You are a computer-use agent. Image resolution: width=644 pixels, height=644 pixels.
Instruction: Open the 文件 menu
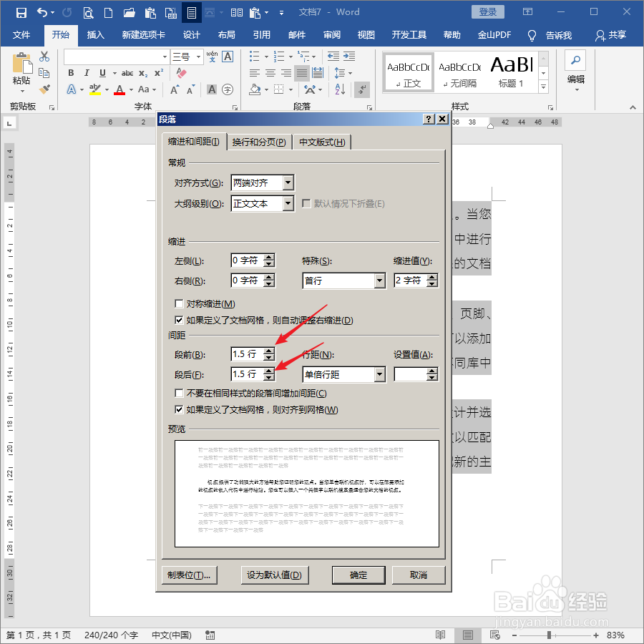[21, 35]
